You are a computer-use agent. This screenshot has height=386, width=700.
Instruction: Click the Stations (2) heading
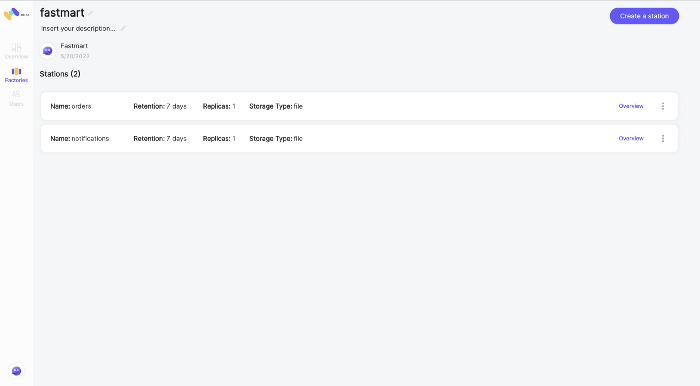(x=60, y=74)
